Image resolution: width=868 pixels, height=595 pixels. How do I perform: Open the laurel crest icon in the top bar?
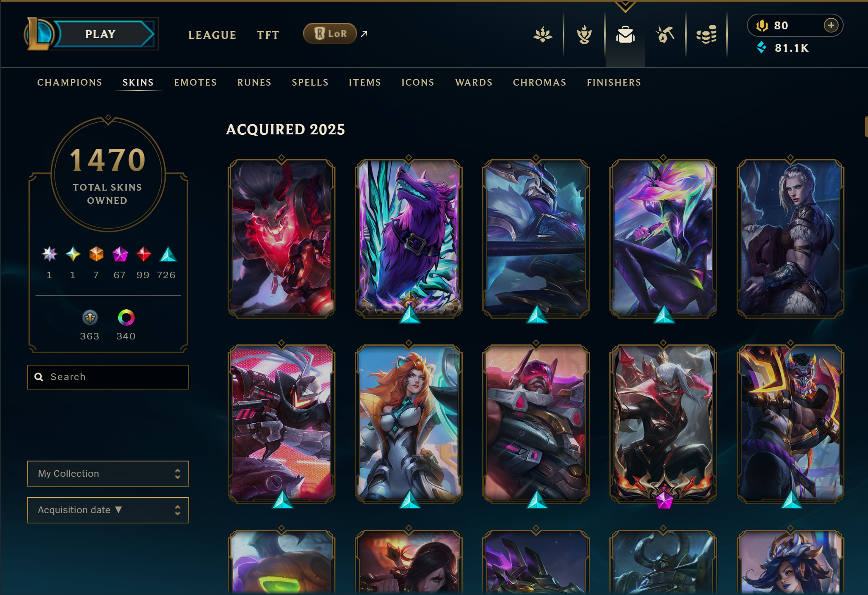tap(584, 35)
